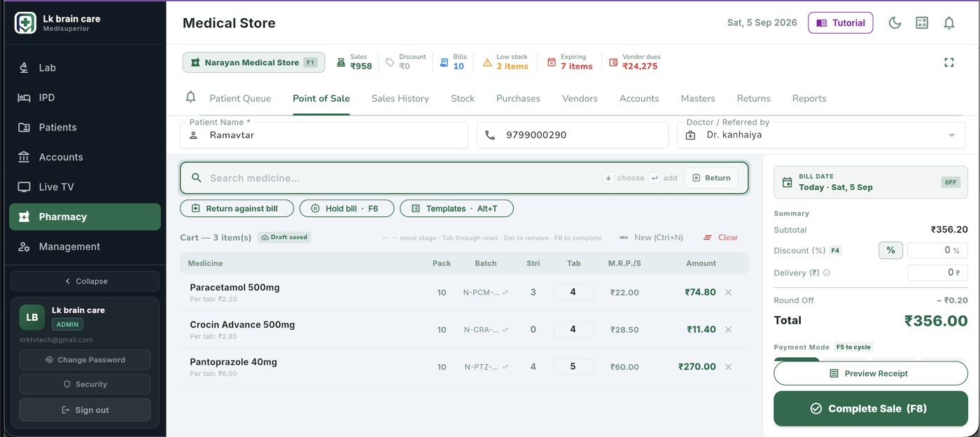Toggle dark mode moon icon
Screen dimensions: 980x437
[x=895, y=22]
